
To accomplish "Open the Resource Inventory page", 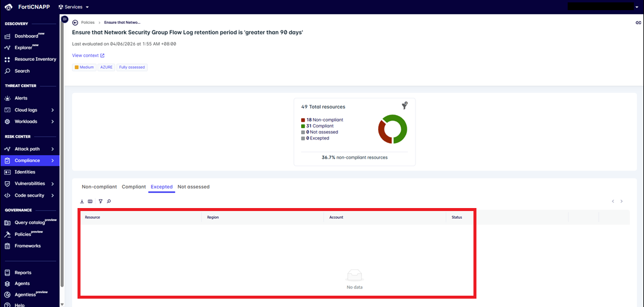I will pyautogui.click(x=35, y=59).
